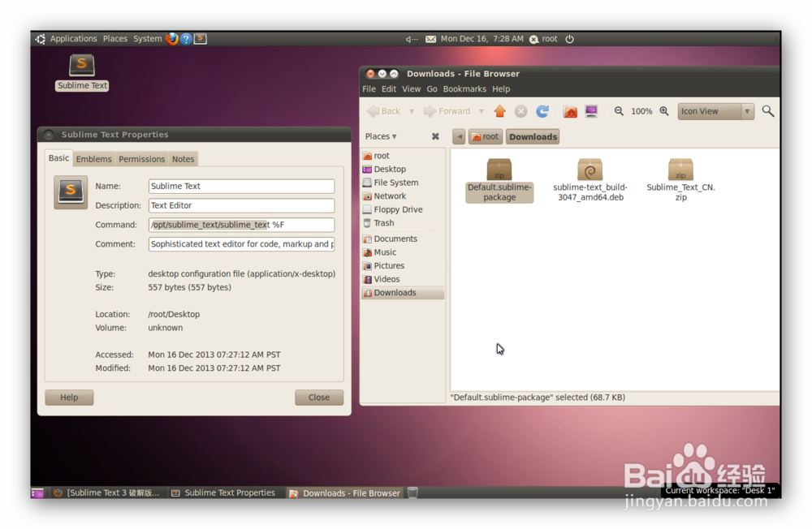Switch to the Emblems tab
This screenshot has width=812, height=529.
93,159
